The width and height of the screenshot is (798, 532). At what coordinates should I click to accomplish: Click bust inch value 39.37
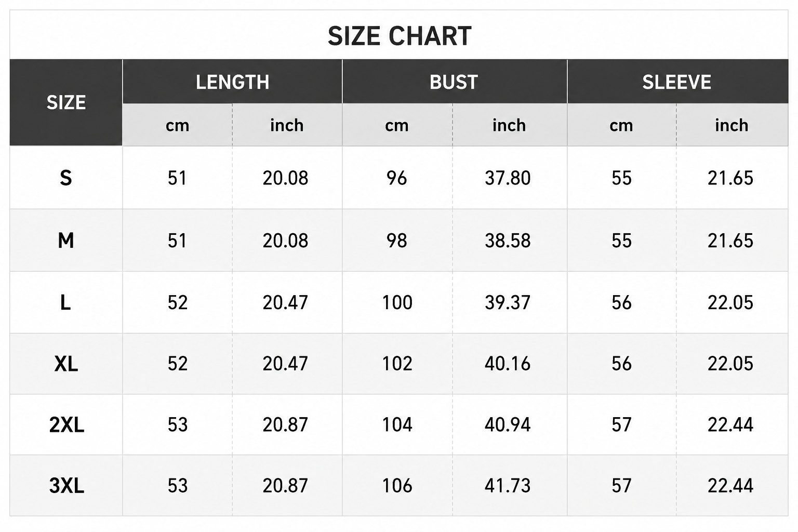508,302
